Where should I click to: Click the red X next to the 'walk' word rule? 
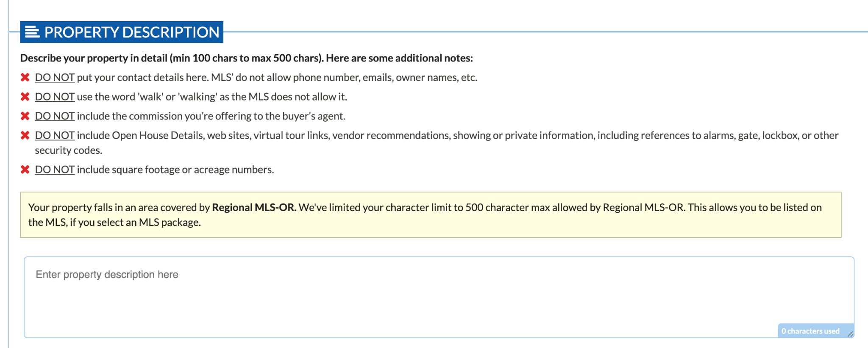pyautogui.click(x=24, y=97)
